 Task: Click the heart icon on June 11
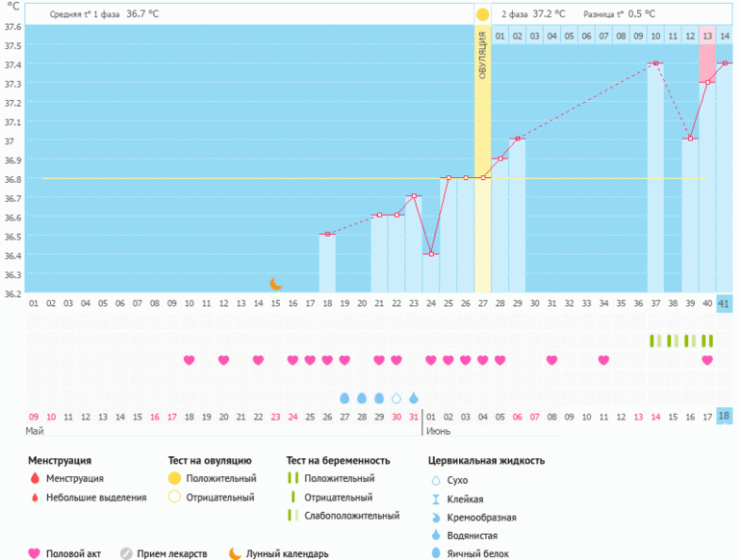point(603,360)
